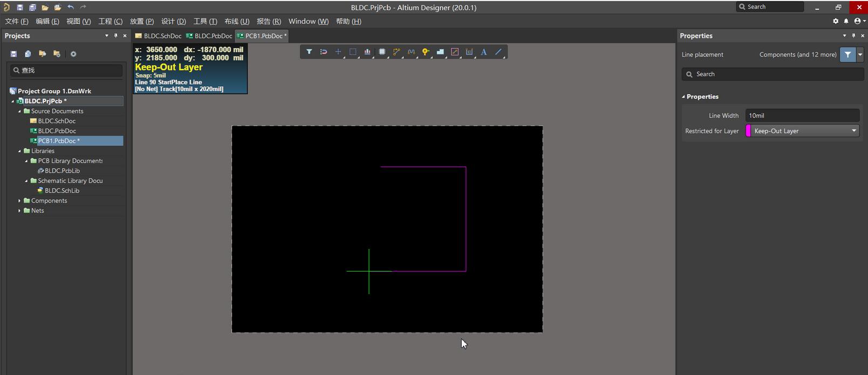Viewport: 868px width, 375px height.
Task: Open the Projects panel options dropdown arrow
Action: [106, 36]
